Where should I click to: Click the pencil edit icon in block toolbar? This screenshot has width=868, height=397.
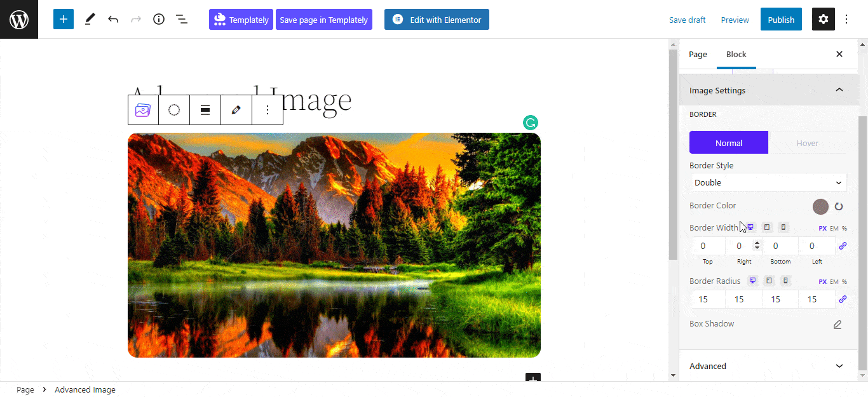pos(236,110)
